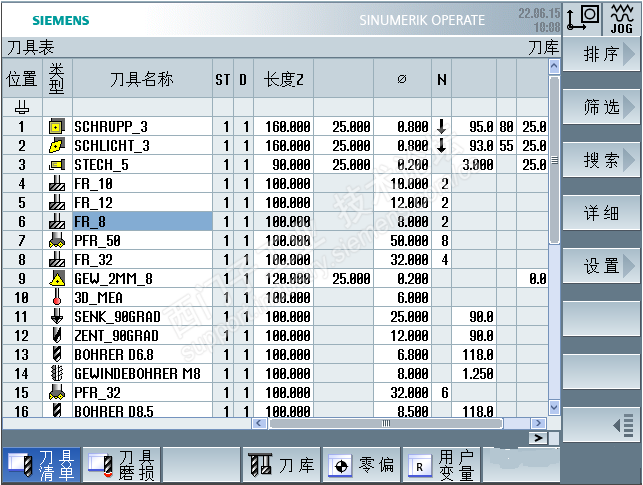Click the finishing tool icon for SCHLICHT_3
The width and height of the screenshot is (643, 485).
(x=57, y=146)
